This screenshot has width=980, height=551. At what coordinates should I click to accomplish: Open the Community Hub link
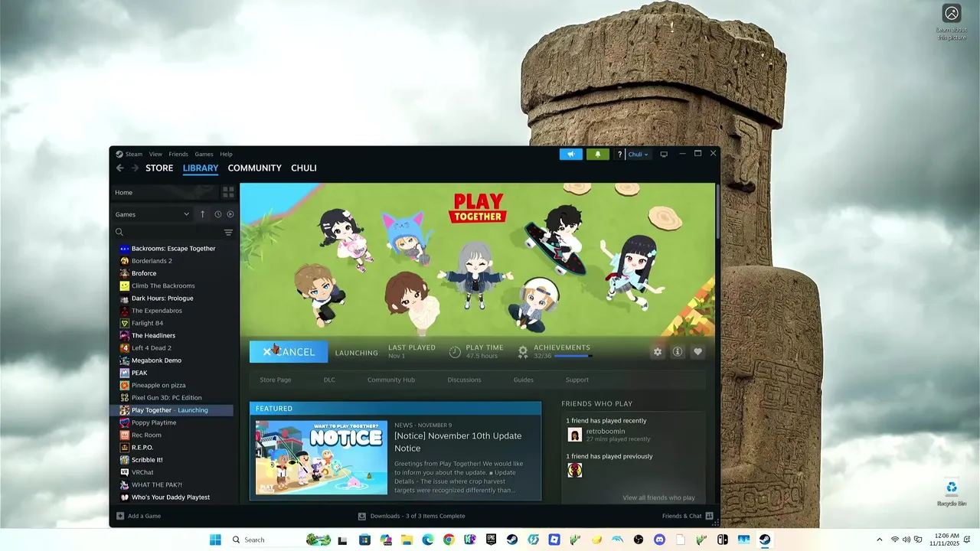tap(391, 380)
